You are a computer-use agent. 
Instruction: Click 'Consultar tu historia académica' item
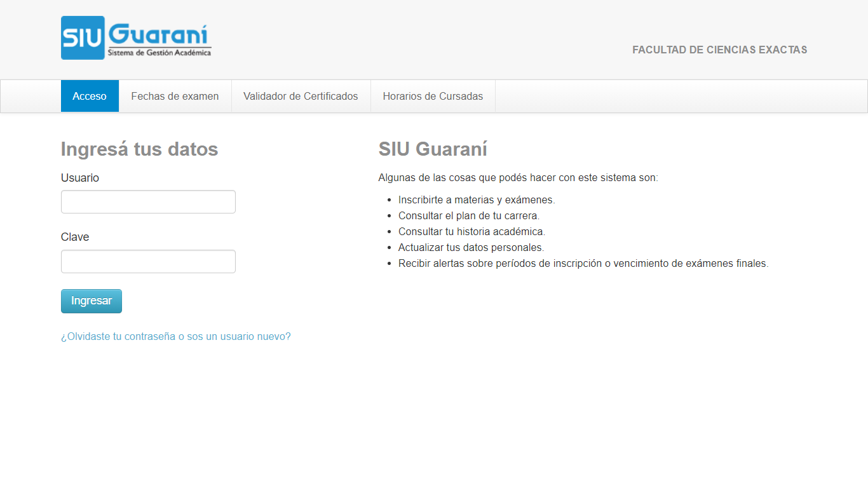click(x=471, y=231)
